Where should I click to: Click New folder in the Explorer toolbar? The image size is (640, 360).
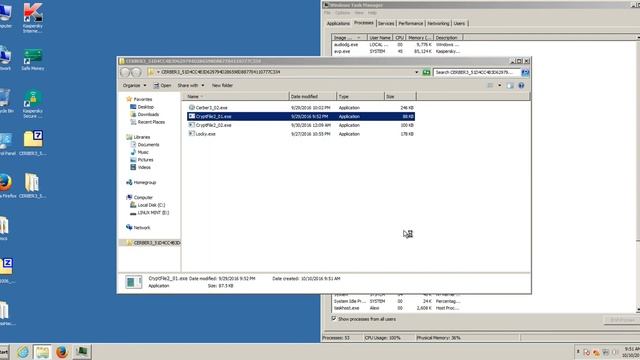[222, 85]
